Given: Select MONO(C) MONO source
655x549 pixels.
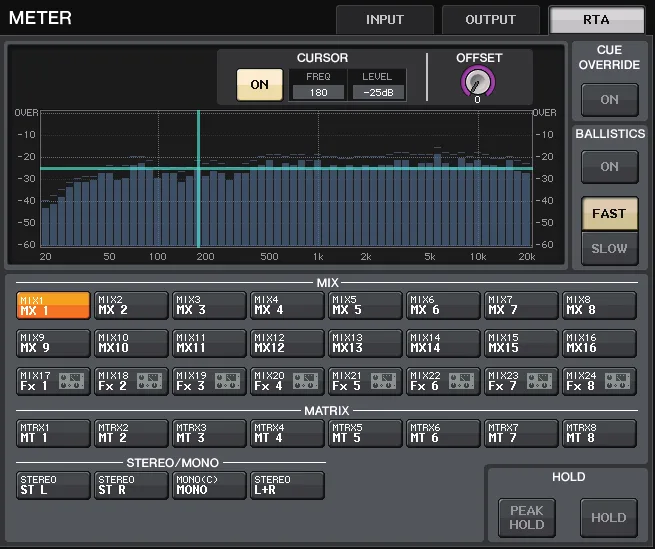Looking at the screenshot, I should 209,485.
